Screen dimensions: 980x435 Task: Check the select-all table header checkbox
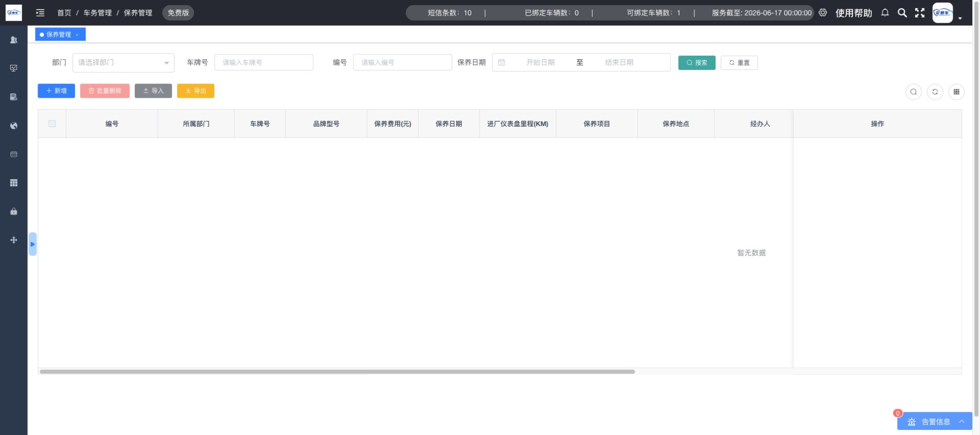pos(52,124)
